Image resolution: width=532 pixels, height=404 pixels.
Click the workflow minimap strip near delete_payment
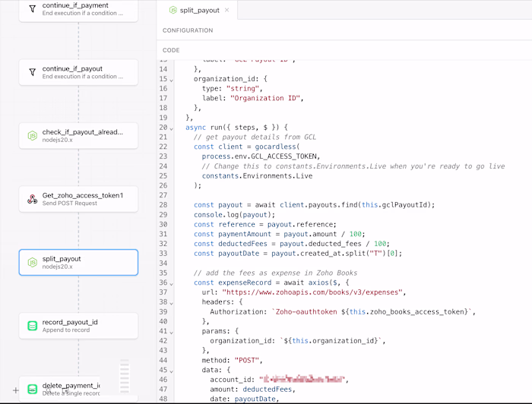point(125,377)
